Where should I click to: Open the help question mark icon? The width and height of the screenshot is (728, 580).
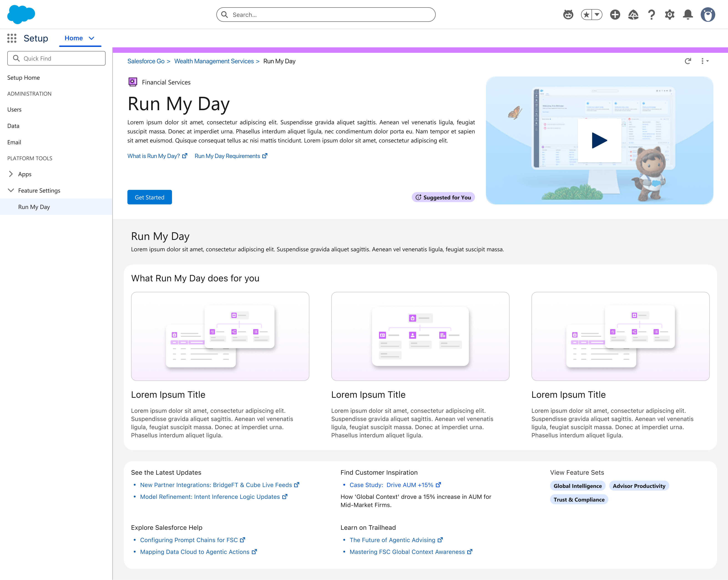(651, 15)
